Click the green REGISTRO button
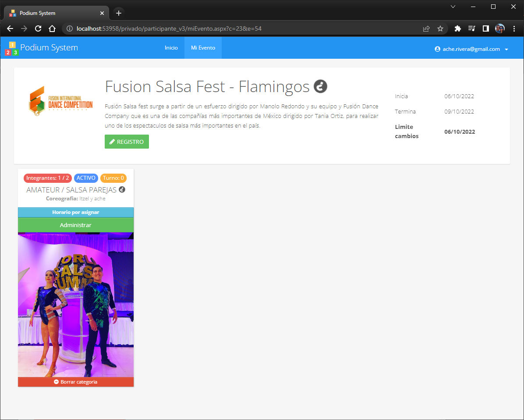The width and height of the screenshot is (524, 420). tap(127, 142)
